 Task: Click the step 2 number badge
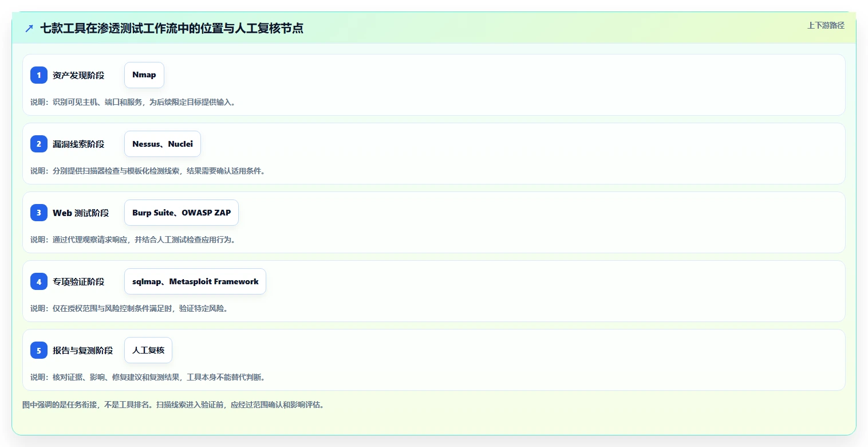pos(39,144)
